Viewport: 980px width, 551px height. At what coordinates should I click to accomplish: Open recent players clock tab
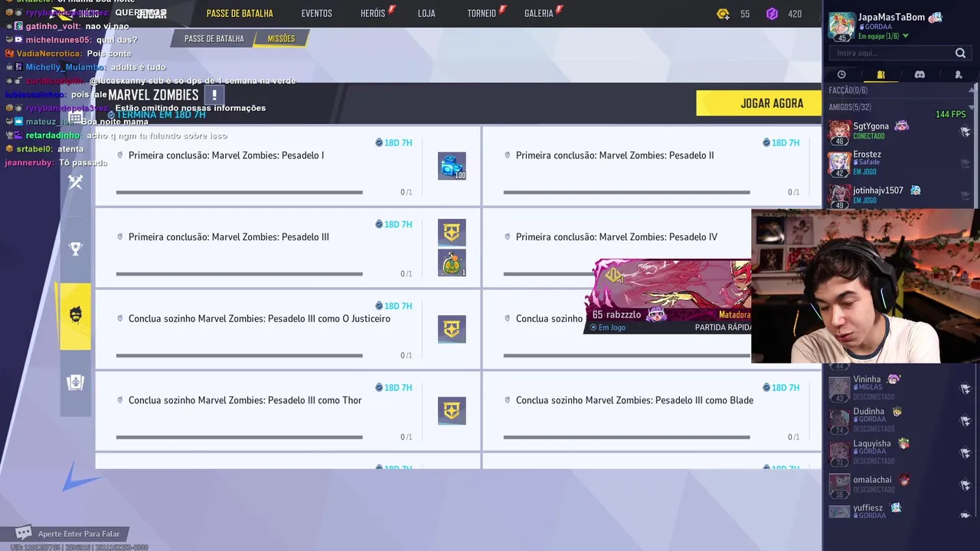tap(841, 74)
